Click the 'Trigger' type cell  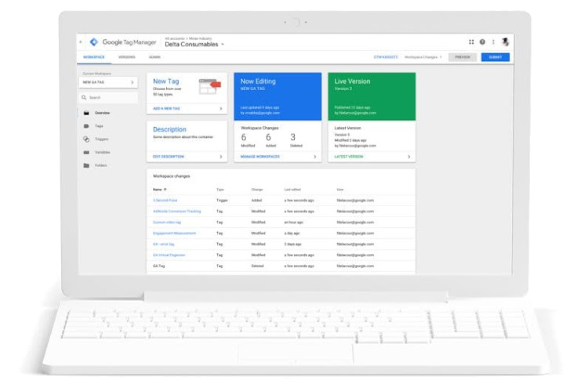tap(222, 201)
